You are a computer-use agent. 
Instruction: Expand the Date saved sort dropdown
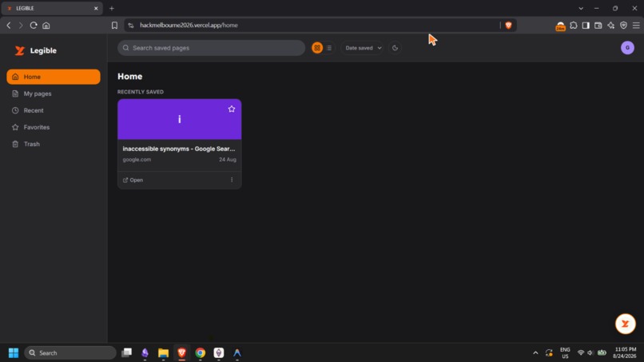(x=363, y=48)
